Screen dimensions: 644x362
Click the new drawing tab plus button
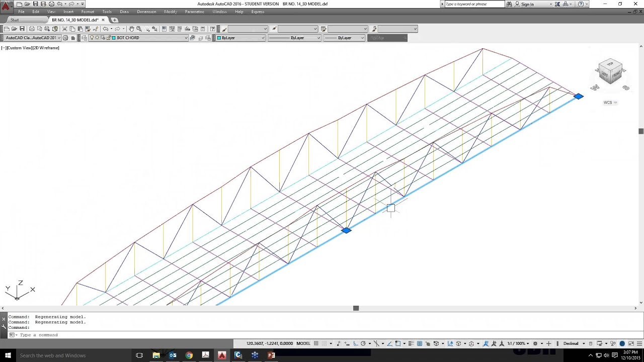point(115,20)
